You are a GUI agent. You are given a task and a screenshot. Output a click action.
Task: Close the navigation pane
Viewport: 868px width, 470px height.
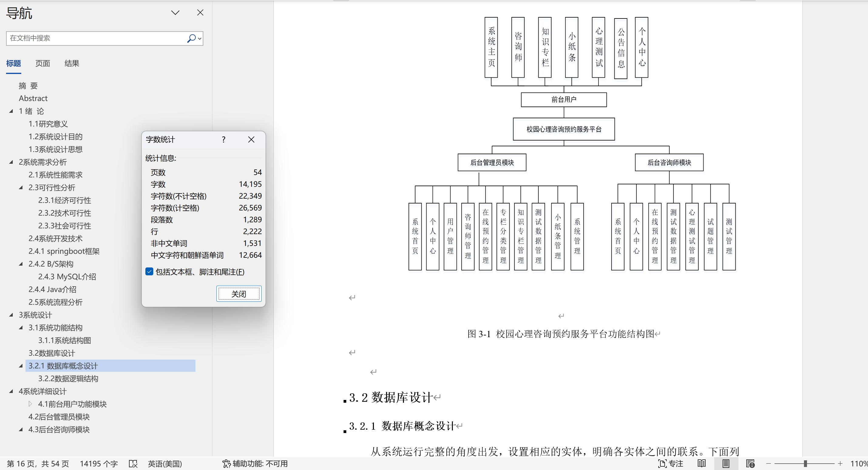(200, 12)
